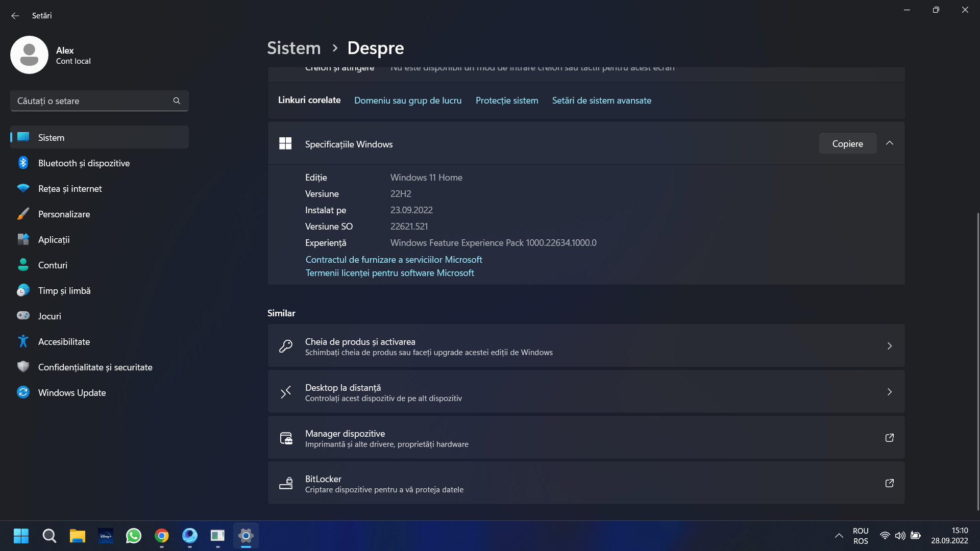980x551 pixels.
Task: Open Contractul de furnizare a serviciilor Microsoft
Action: point(394,260)
